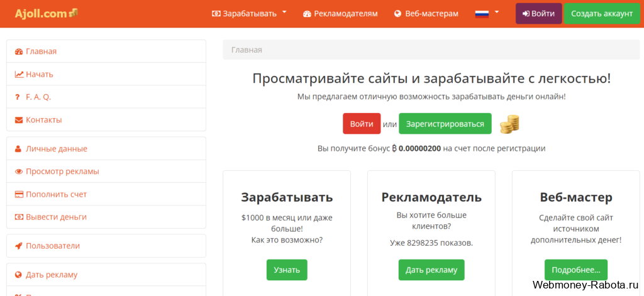Click the globe icon beside Дать рекламу

[x=18, y=275]
